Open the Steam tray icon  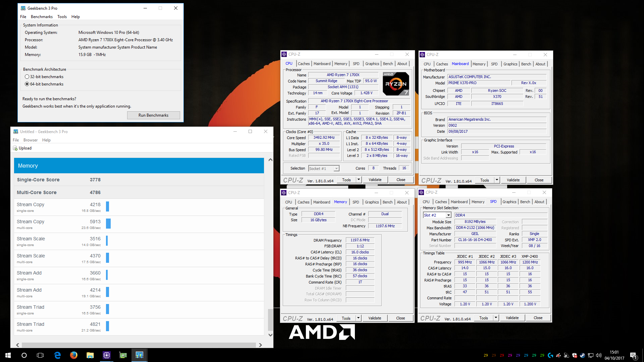tap(583, 355)
